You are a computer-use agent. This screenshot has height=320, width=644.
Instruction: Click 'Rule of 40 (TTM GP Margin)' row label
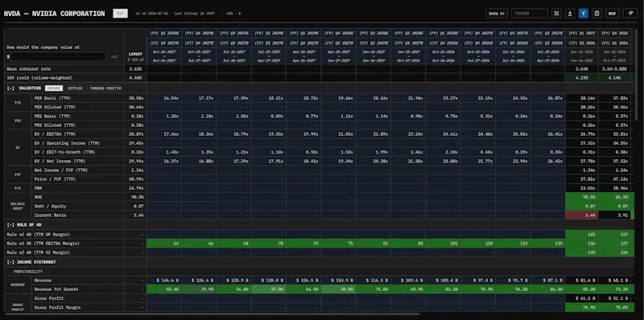38,234
